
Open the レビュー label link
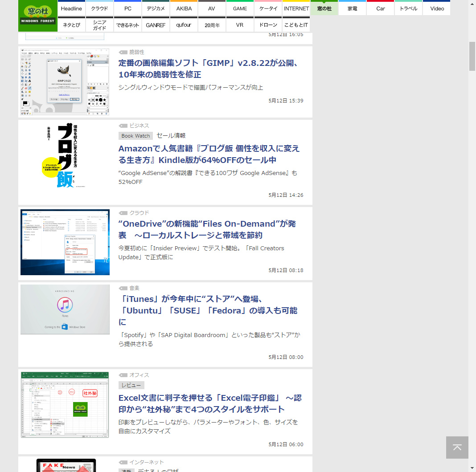pyautogui.click(x=131, y=385)
